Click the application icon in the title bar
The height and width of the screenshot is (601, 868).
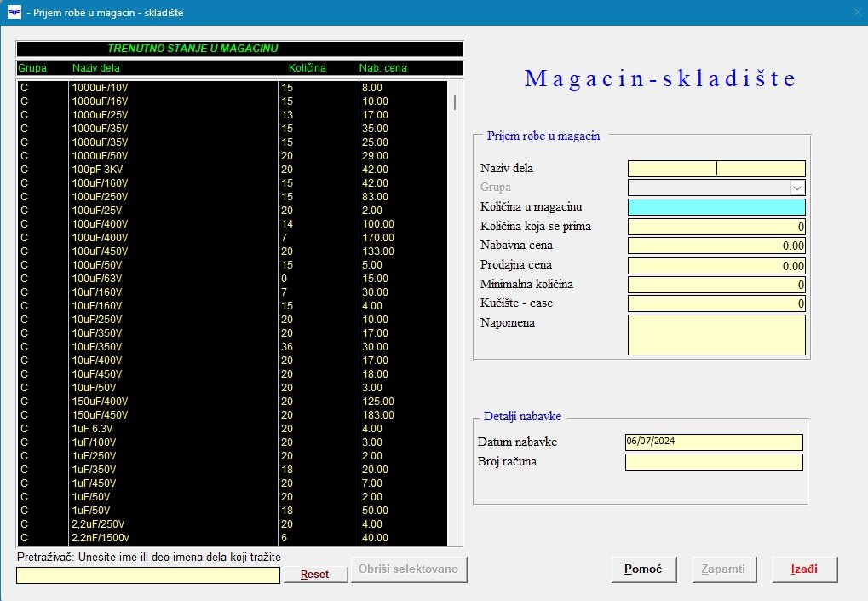pos(14,13)
